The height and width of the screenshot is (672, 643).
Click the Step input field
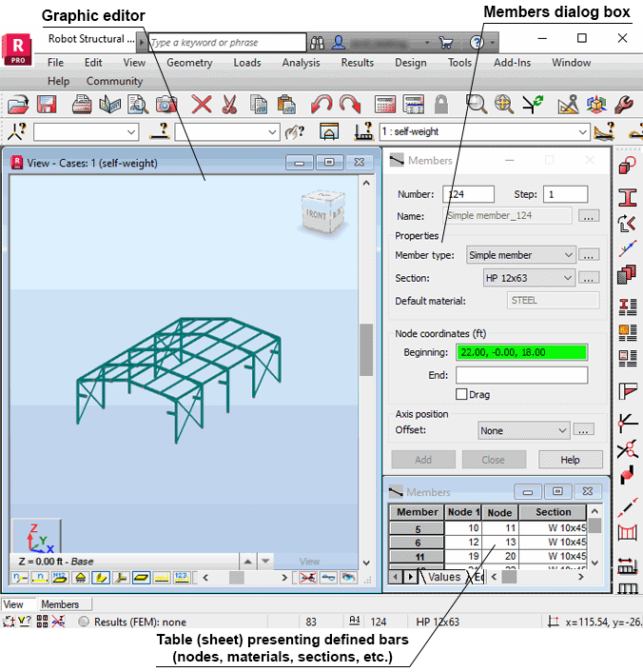pyautogui.click(x=565, y=194)
